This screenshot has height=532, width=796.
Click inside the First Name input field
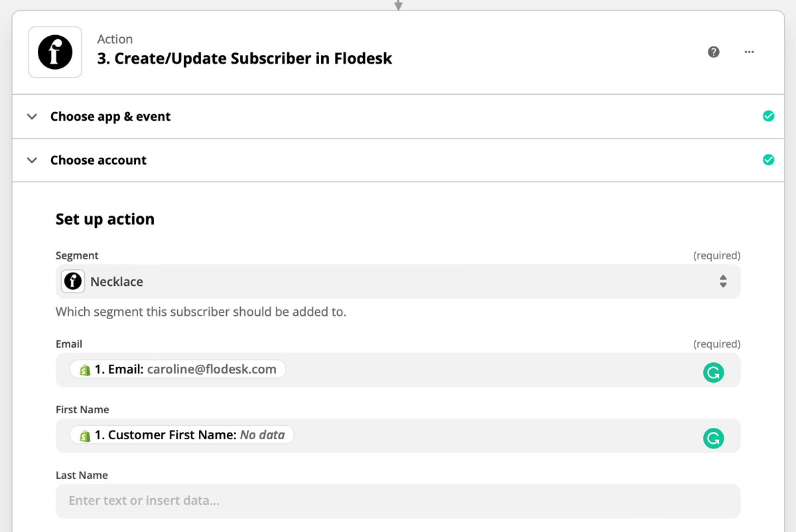tap(398, 435)
